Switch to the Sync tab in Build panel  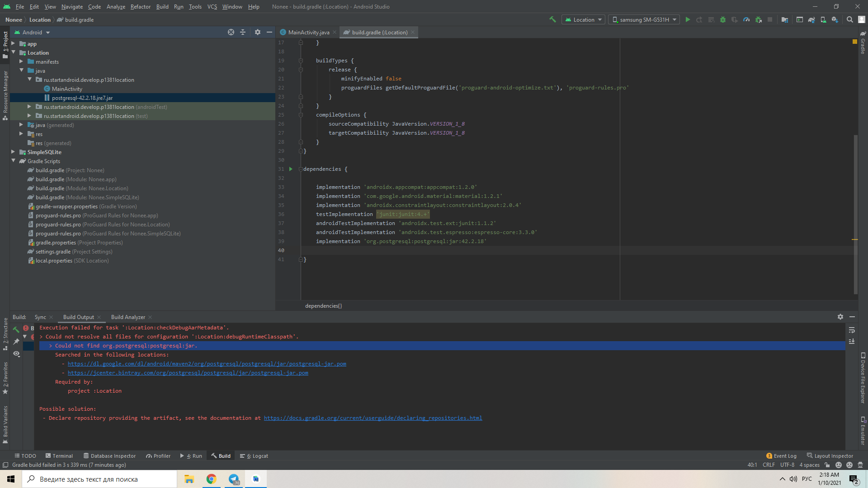[40, 317]
